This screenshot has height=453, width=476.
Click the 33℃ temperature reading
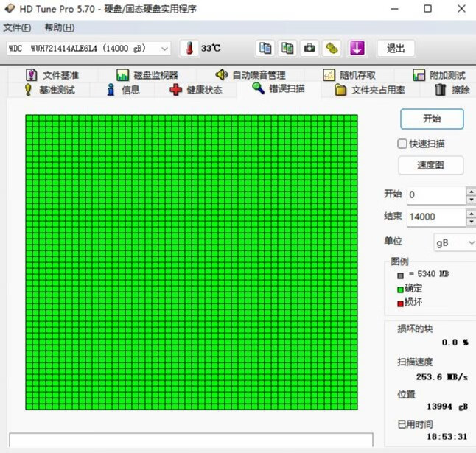pos(211,48)
